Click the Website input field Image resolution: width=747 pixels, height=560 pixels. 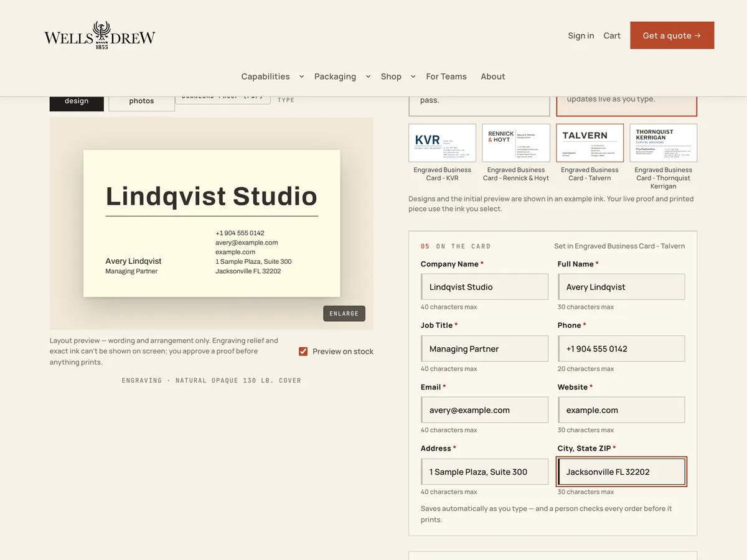(621, 410)
